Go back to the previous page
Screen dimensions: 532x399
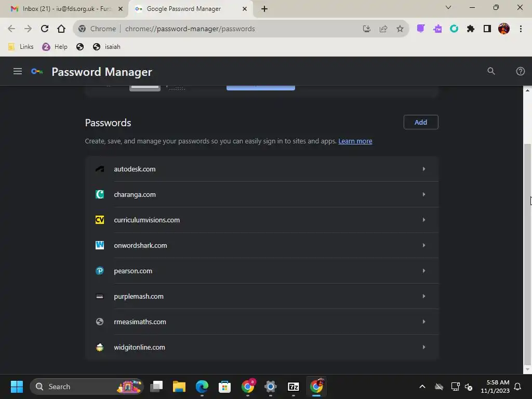pos(11,29)
